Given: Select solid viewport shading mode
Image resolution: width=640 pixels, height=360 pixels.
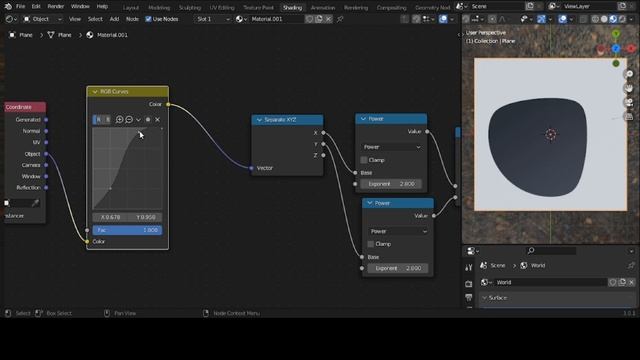Looking at the screenshot, I should pyautogui.click(x=604, y=19).
